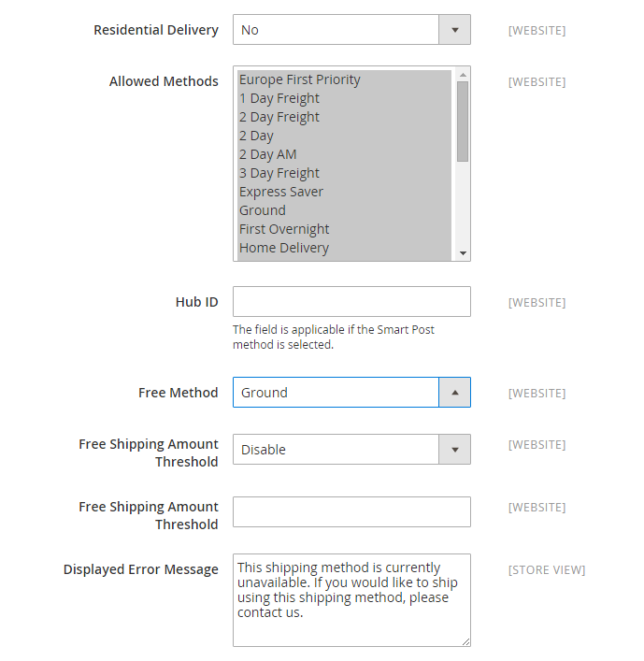Screen dimensions: 644x661
Task: Open the Residential Delivery dropdown arrow
Action: [x=454, y=30]
